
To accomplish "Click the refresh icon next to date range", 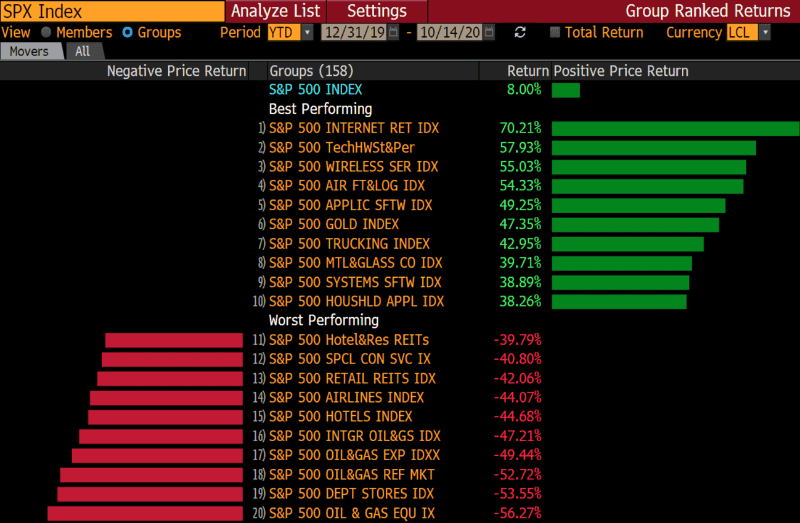I will pos(520,33).
